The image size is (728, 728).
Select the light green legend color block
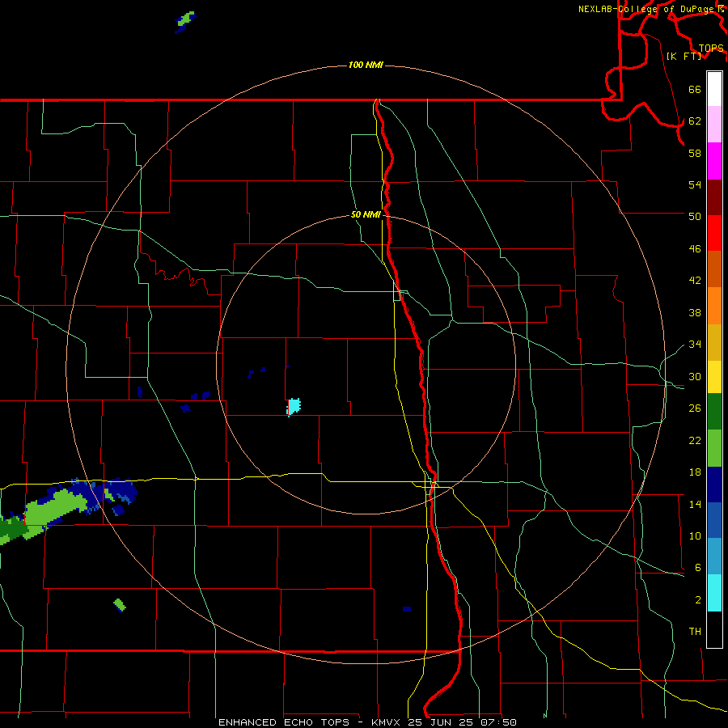click(714, 448)
